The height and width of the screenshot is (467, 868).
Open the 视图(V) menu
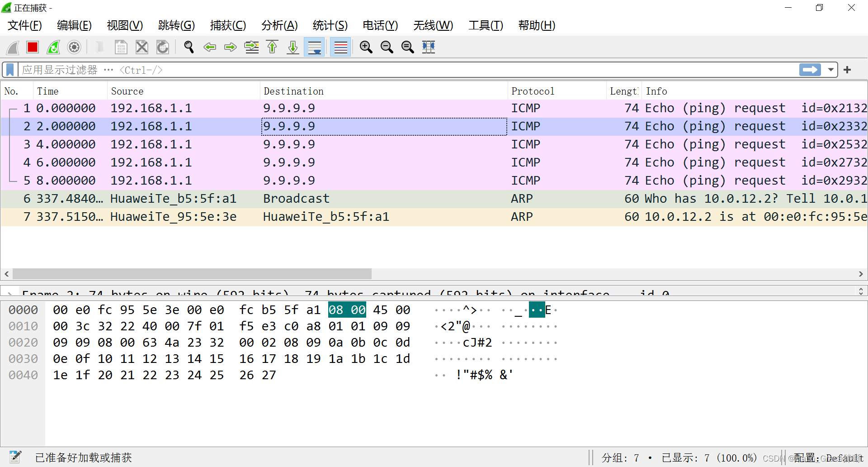pyautogui.click(x=125, y=25)
